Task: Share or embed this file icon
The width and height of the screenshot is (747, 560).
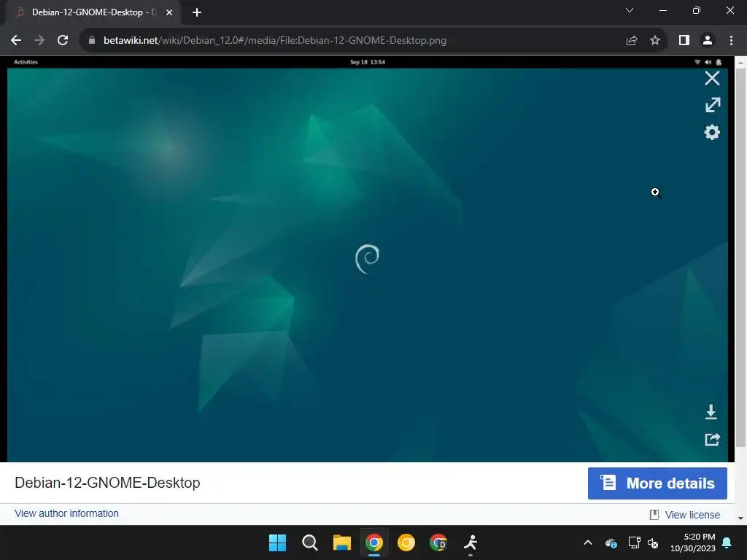Action: pyautogui.click(x=712, y=439)
